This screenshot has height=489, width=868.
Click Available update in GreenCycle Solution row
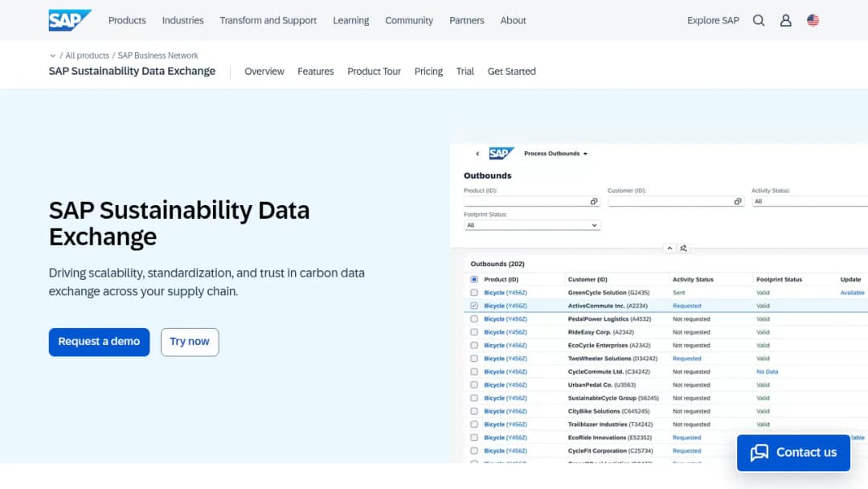(x=852, y=293)
